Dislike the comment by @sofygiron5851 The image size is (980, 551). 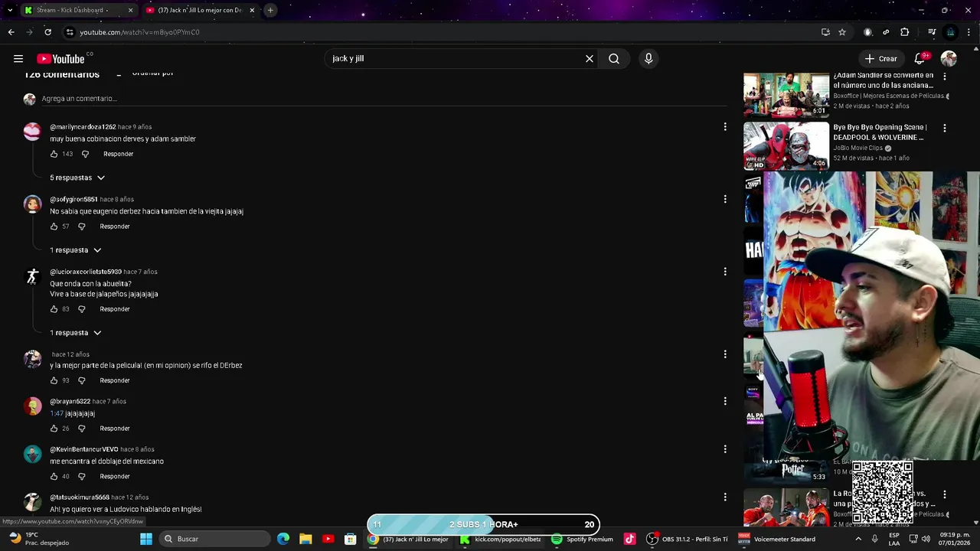[x=82, y=227]
